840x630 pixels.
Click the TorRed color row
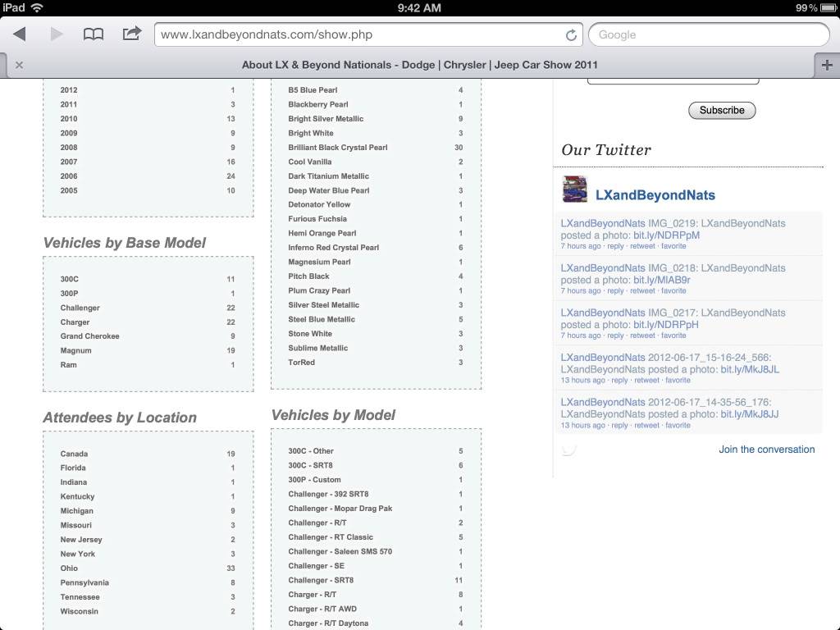(x=376, y=362)
